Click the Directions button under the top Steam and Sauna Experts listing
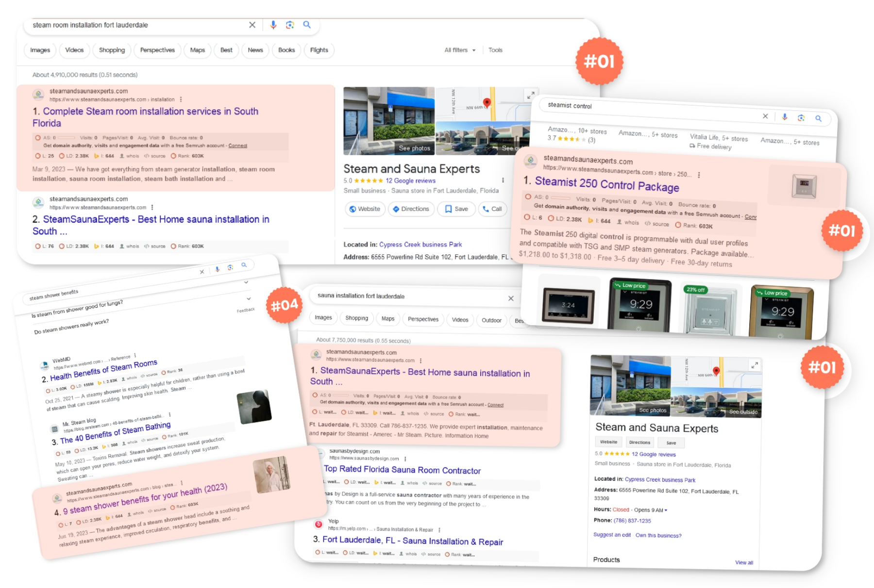 (411, 209)
